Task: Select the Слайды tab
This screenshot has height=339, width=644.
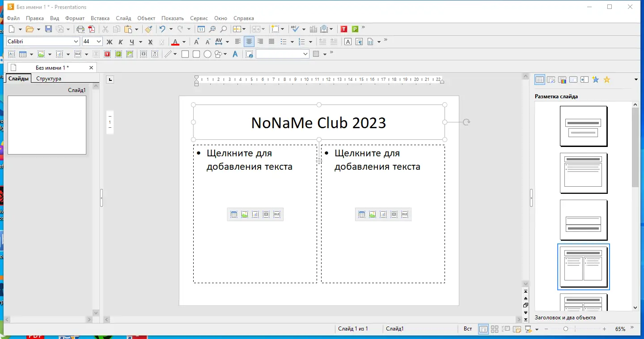Action: coord(18,79)
